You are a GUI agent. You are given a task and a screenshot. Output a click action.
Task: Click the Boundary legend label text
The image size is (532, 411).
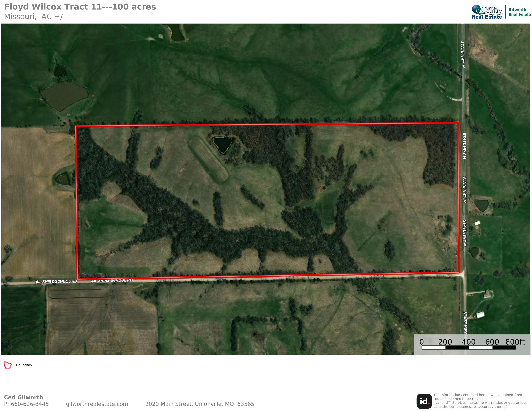(24, 365)
